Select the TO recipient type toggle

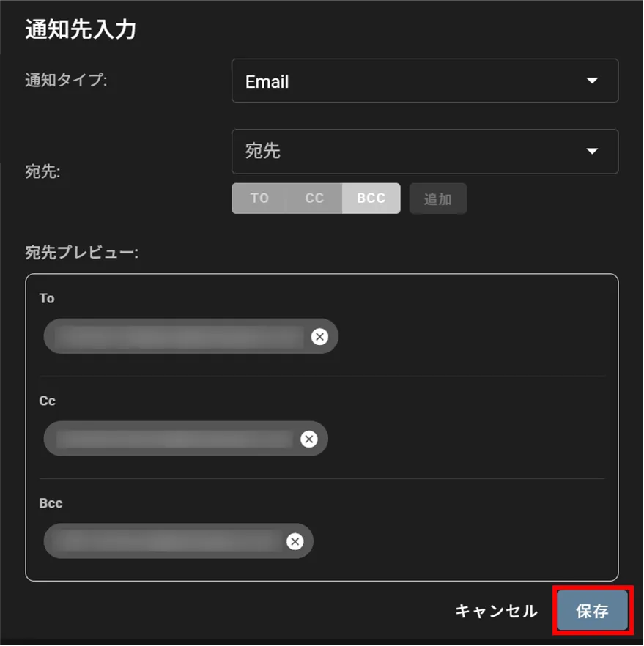259,198
